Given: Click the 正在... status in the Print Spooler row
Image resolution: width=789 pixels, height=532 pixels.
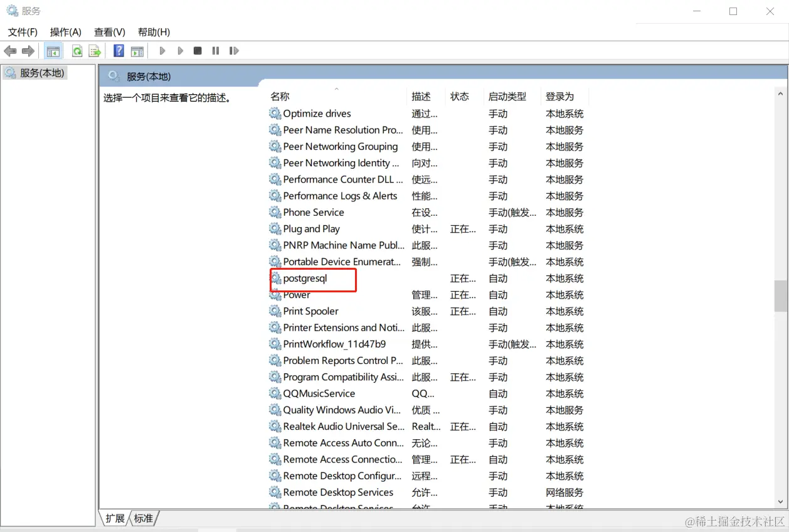Looking at the screenshot, I should pyautogui.click(x=463, y=311).
